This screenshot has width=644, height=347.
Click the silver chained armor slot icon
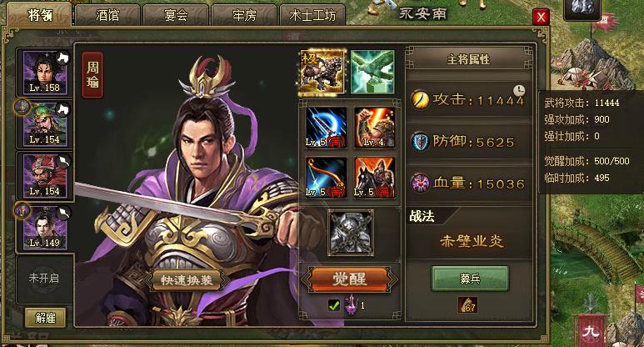coord(351,232)
